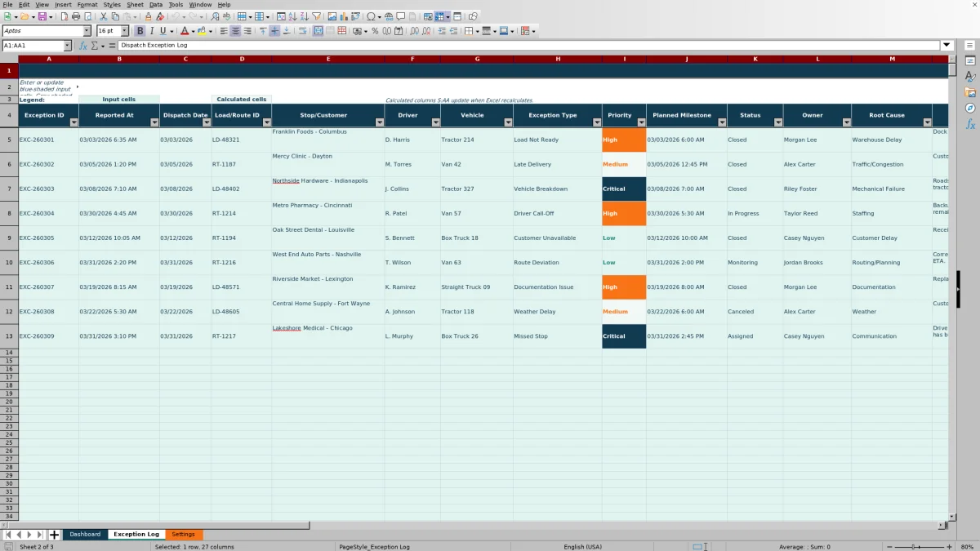The width and height of the screenshot is (980, 551).
Task: Click the Clone Formatting paintbrush icon
Action: [x=148, y=16]
